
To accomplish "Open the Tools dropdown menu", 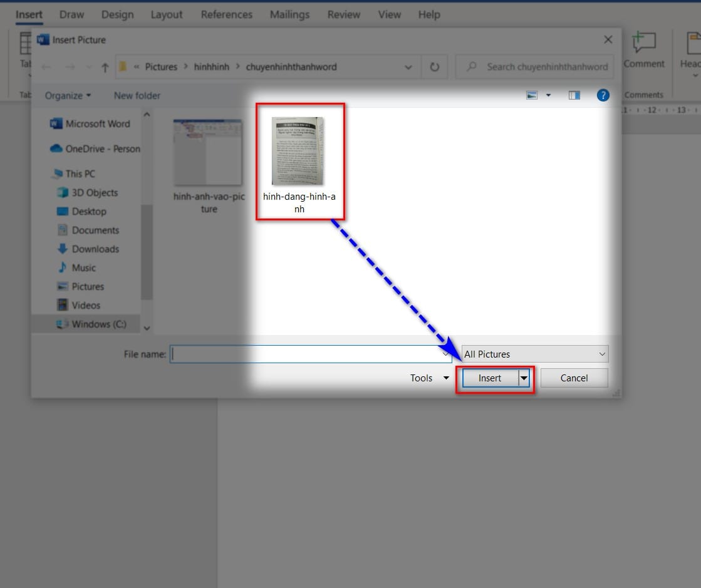I will point(429,378).
